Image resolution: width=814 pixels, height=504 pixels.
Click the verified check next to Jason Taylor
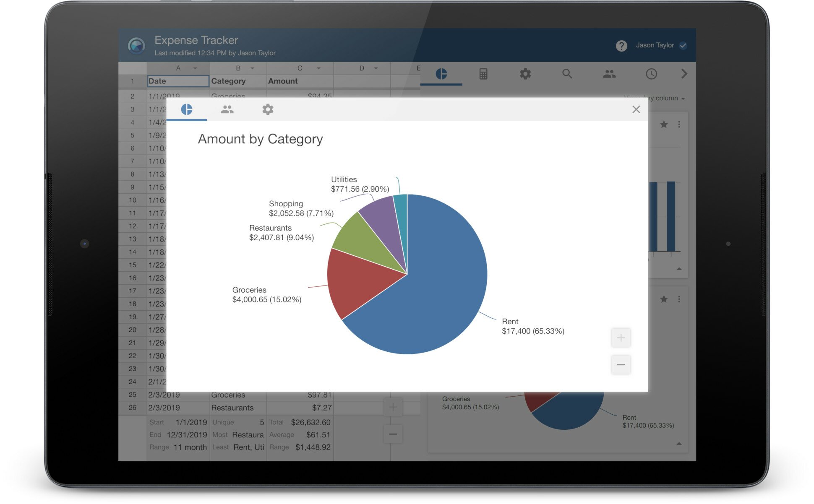(683, 45)
